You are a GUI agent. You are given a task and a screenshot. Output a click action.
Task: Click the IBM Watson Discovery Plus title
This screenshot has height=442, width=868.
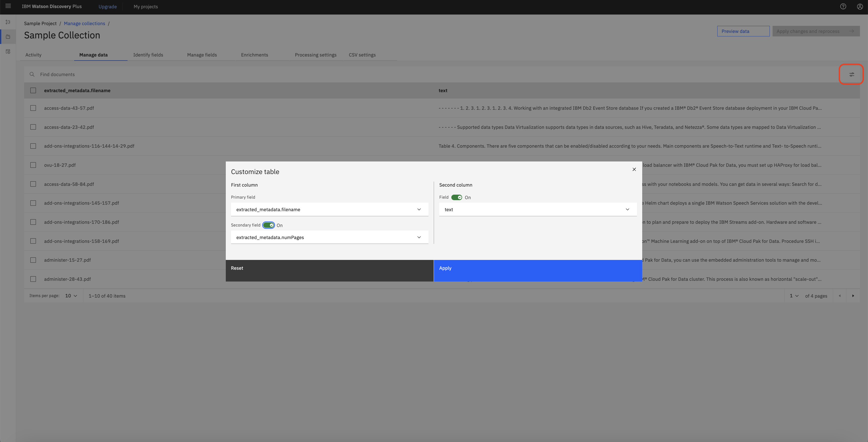51,6
